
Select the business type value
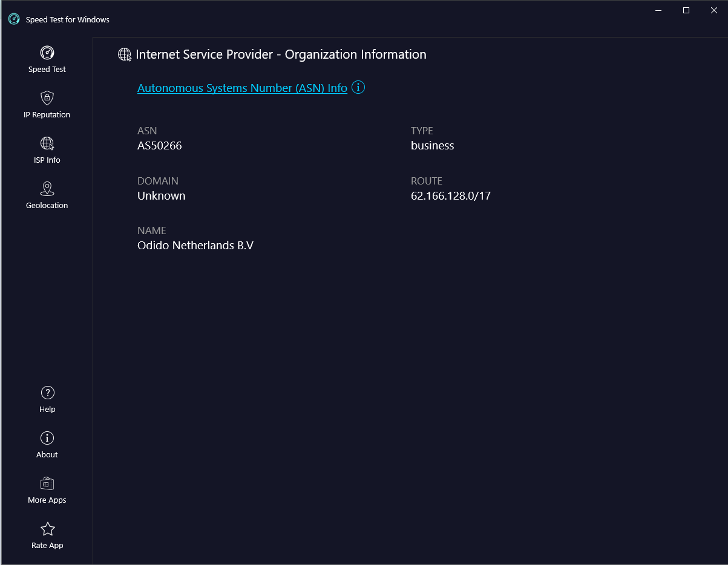click(432, 146)
